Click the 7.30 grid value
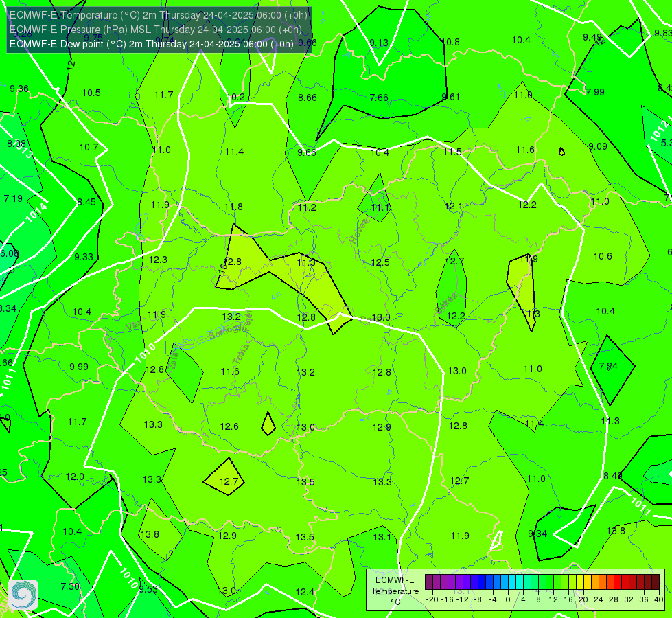The height and width of the screenshot is (618, 672). (70, 586)
